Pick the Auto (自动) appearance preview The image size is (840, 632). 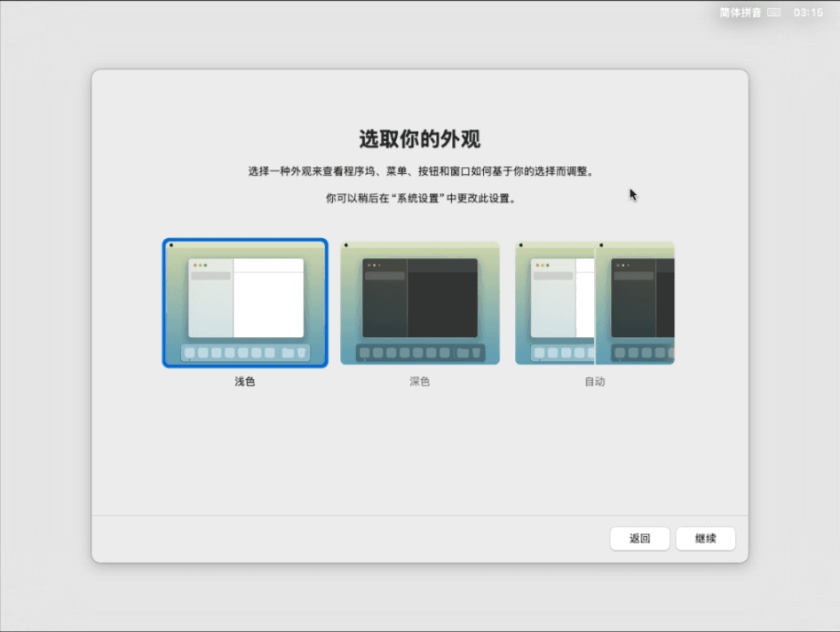pos(594,303)
